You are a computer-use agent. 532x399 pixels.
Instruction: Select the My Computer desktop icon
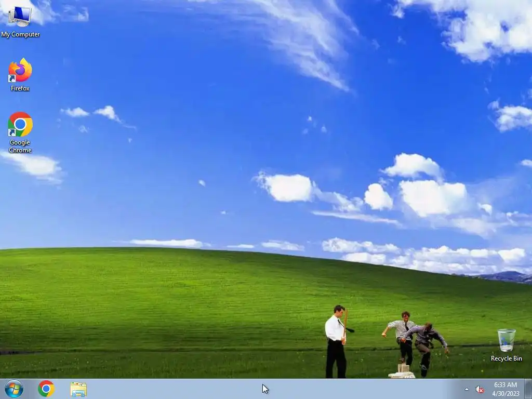tap(20, 21)
